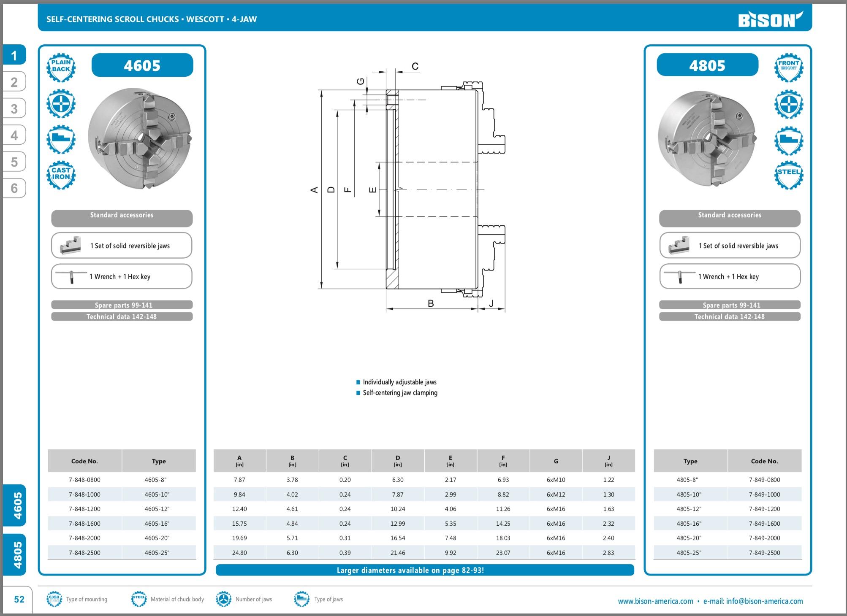
Task: Click the Steel material badge on right
Action: pyautogui.click(x=788, y=175)
